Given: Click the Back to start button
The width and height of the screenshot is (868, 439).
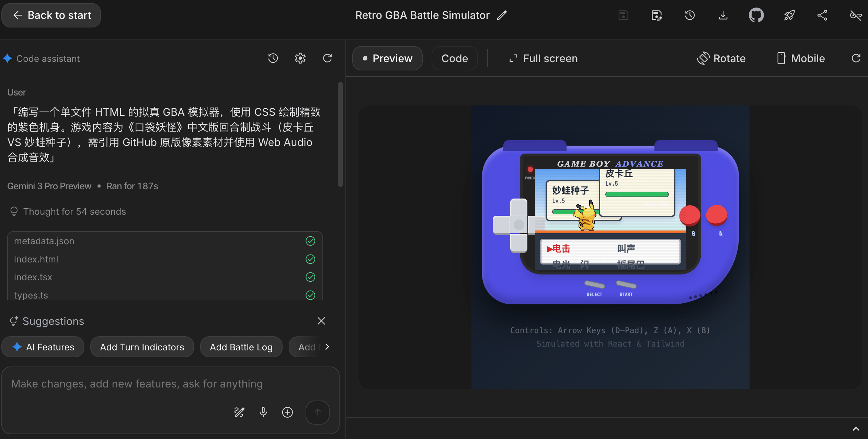Looking at the screenshot, I should [51, 15].
